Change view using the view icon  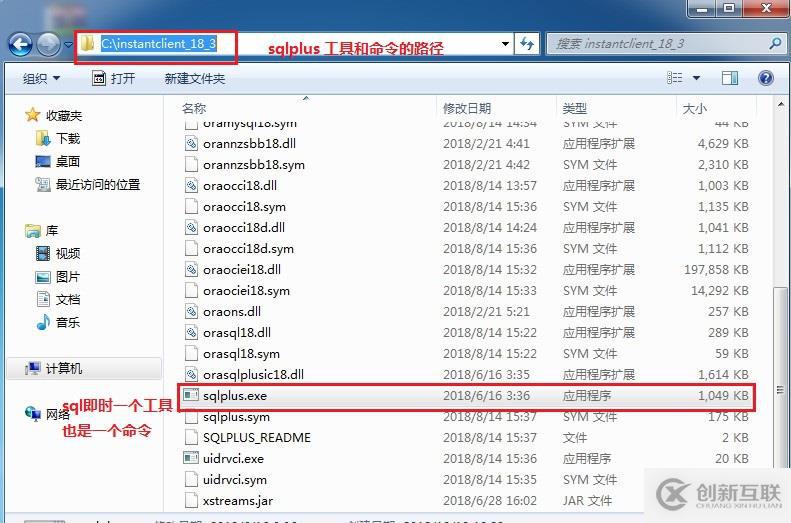tap(674, 78)
